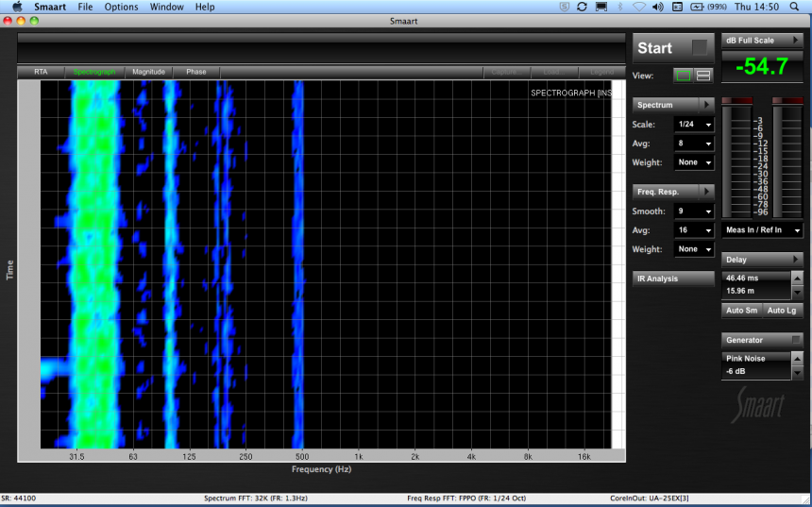Toggle the Start measurement button

[x=673, y=48]
